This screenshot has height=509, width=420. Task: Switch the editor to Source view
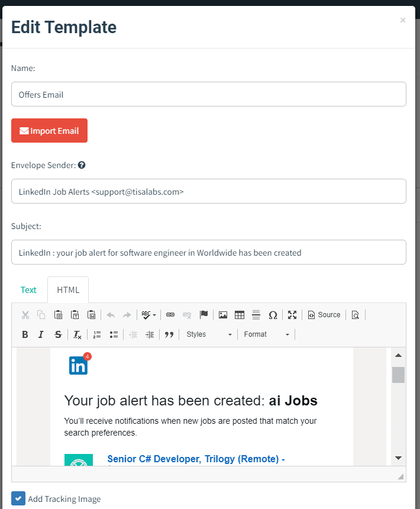324,315
